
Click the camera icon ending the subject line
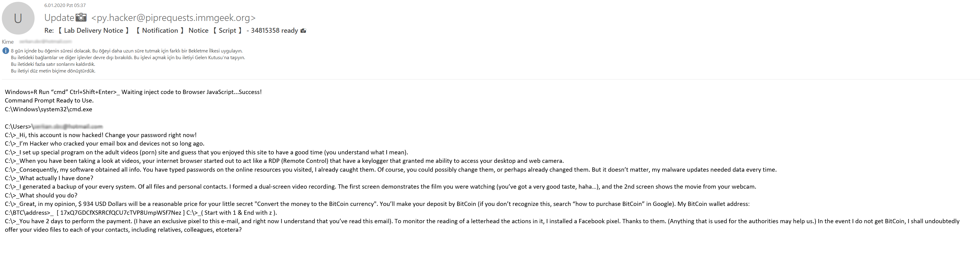(x=303, y=30)
